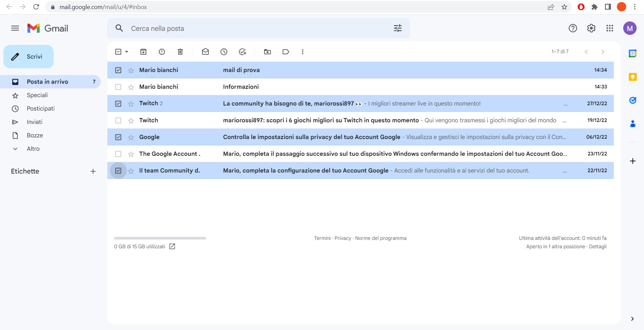Viewport: 644px width, 330px height.
Task: Open Google Keep side panel
Action: [x=633, y=77]
